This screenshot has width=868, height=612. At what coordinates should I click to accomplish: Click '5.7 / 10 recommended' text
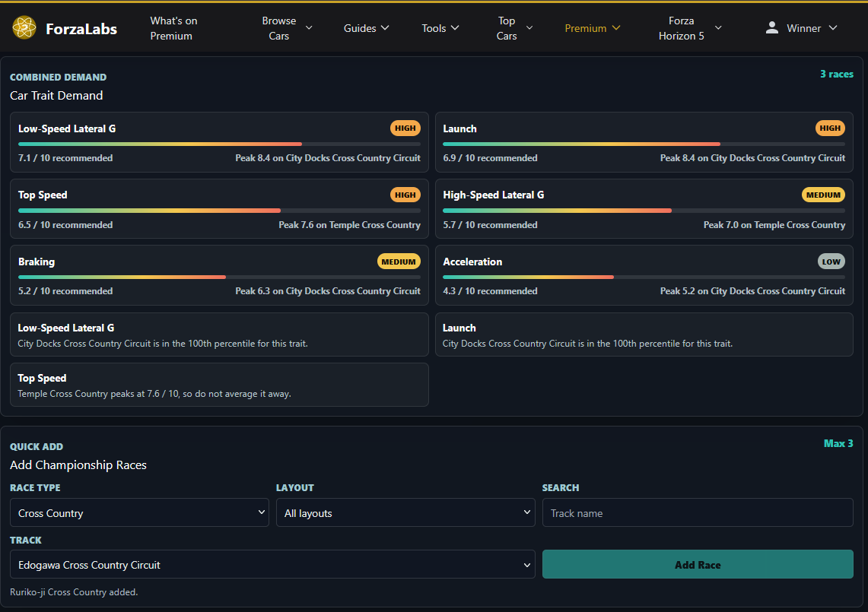tap(490, 225)
